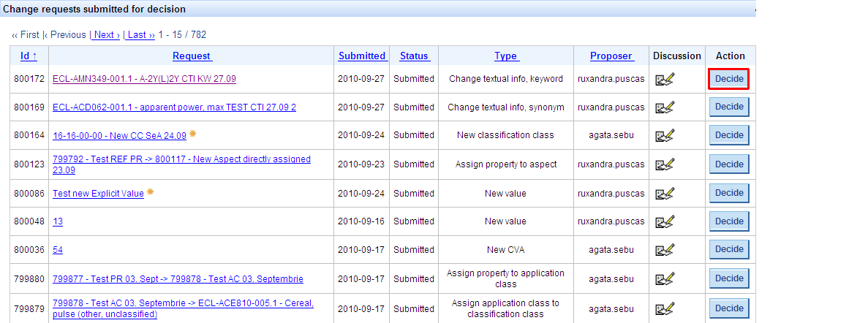Click Decide for New CVA request 800036
Screen dimensions: 868x323
click(729, 249)
